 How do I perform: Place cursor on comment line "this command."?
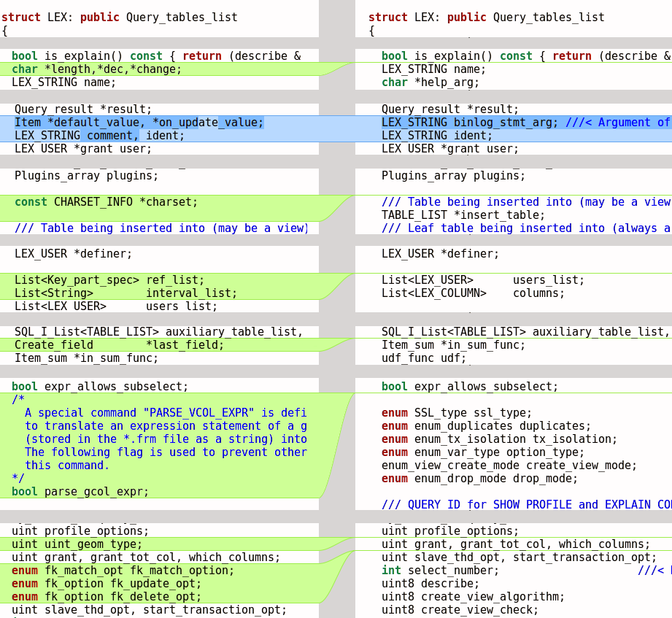click(x=67, y=466)
